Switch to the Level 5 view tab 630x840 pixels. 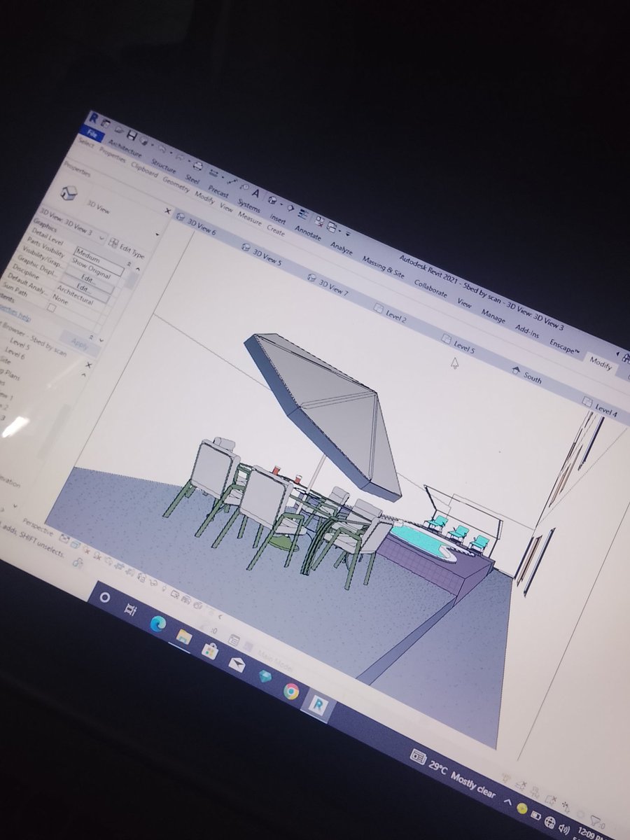click(458, 344)
